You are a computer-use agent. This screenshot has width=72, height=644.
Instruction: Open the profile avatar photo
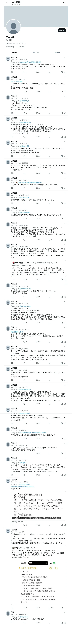pyautogui.click(x=13, y=27)
